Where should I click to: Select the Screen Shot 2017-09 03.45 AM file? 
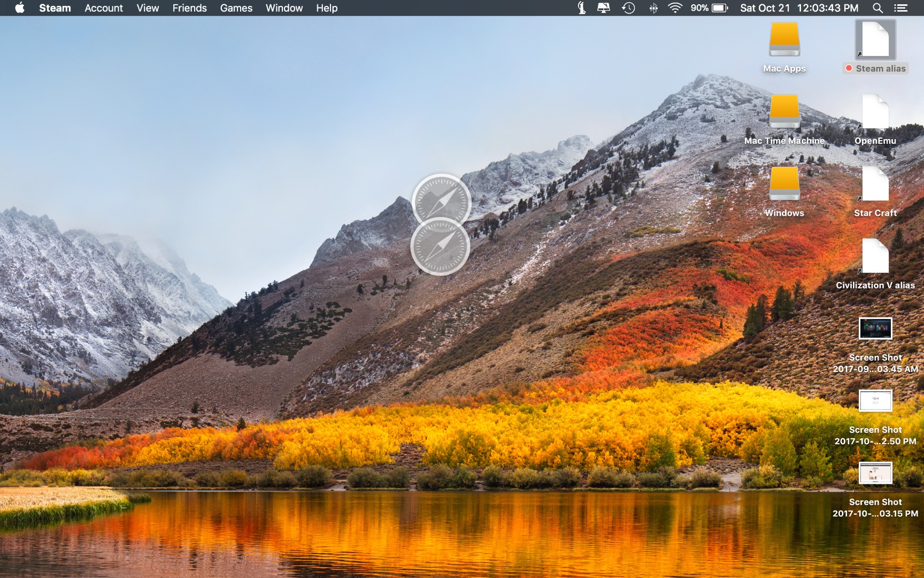click(875, 329)
